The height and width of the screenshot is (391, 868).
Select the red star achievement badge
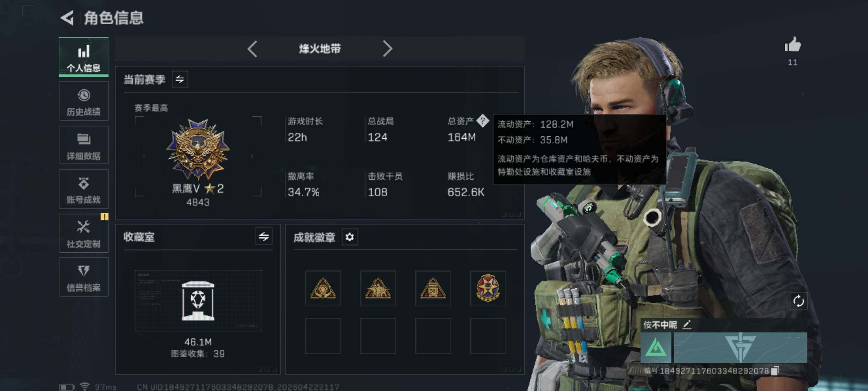(488, 288)
